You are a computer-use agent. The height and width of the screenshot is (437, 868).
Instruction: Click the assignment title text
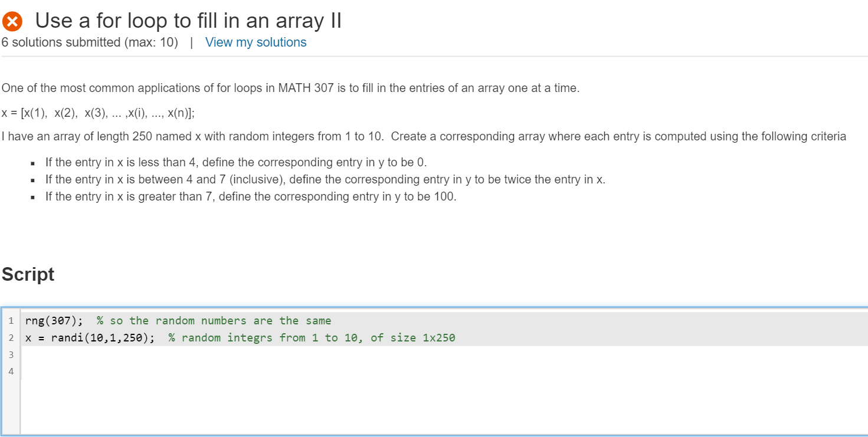tap(188, 20)
